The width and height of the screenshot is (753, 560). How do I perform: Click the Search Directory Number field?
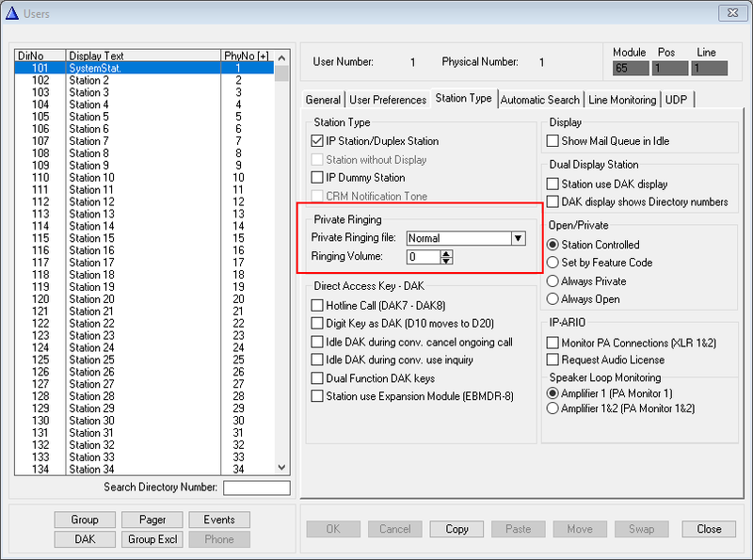pos(254,488)
